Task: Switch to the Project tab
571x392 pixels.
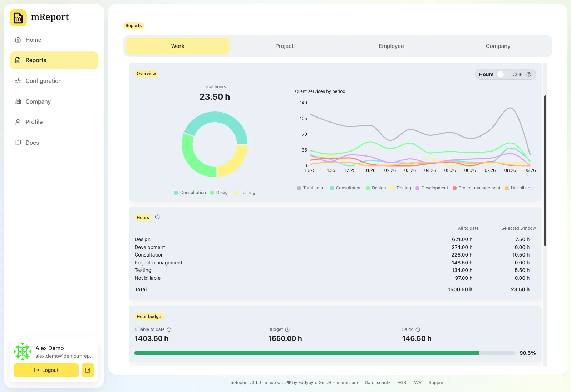Action: (285, 46)
